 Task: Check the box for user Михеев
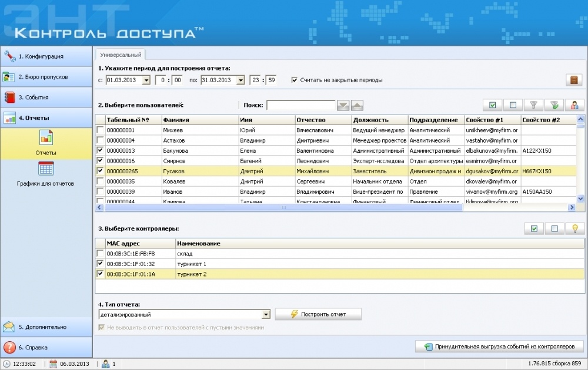[x=100, y=130]
